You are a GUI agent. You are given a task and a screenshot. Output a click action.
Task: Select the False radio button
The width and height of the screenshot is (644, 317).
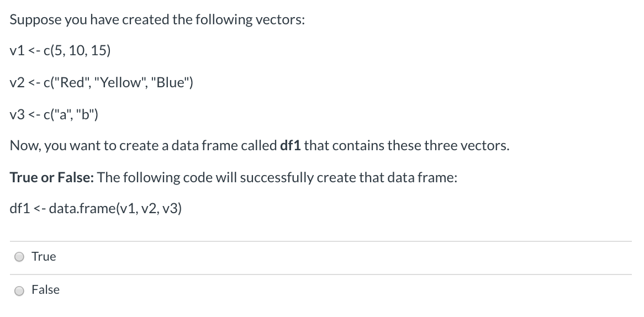click(x=19, y=290)
